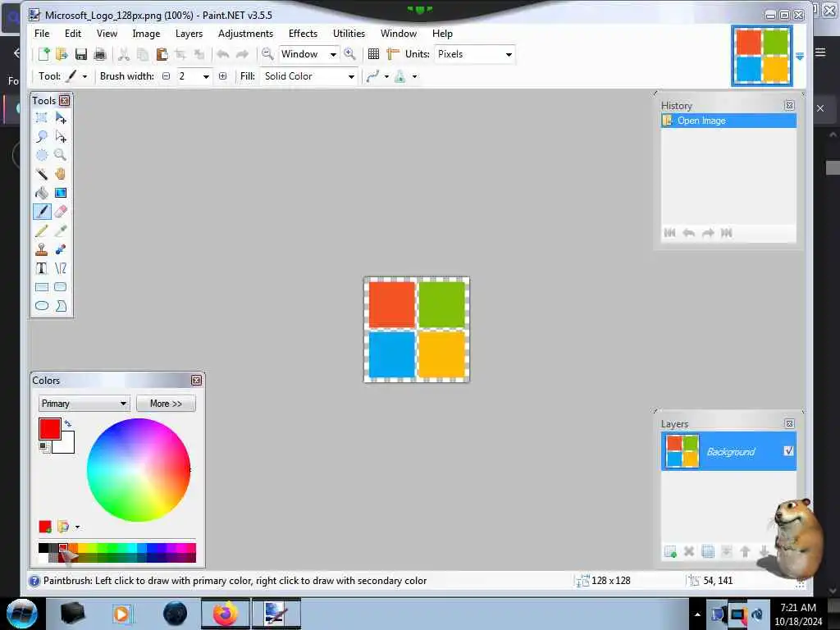
Task: Select the Rounded Rectangle tool
Action: pos(61,286)
